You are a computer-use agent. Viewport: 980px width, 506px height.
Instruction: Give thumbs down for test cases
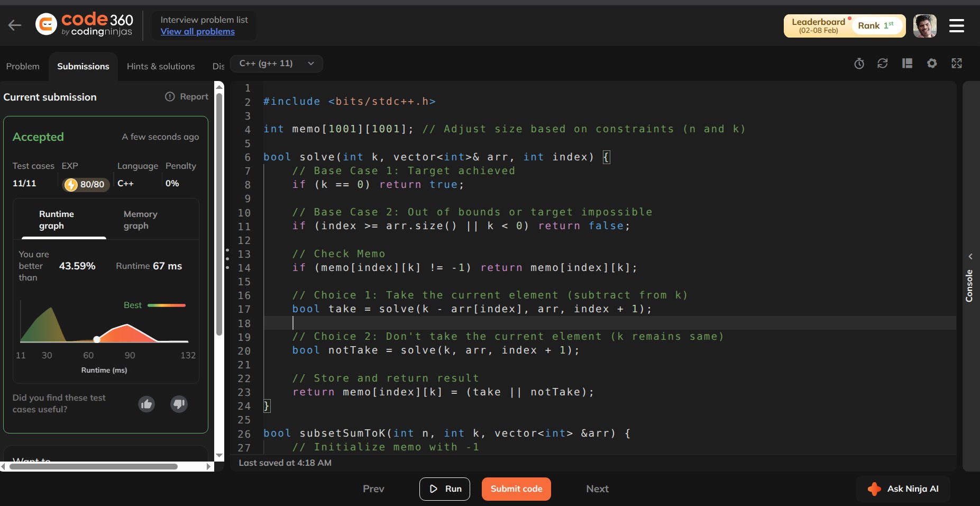[x=179, y=404]
